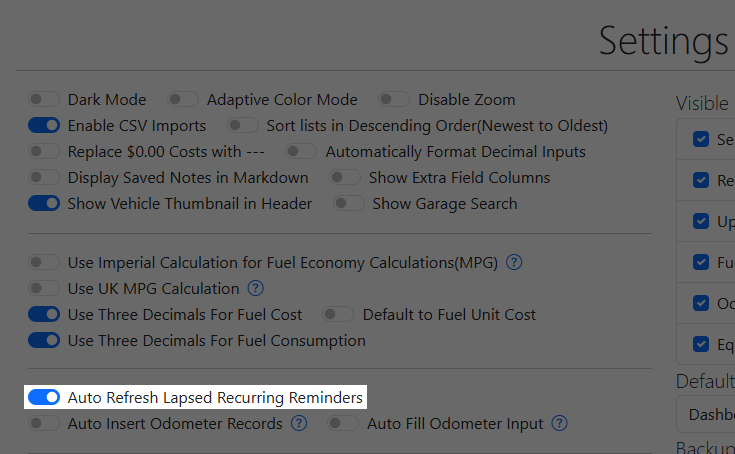Turn off Three Decimals For Fuel Cost
The width and height of the screenshot is (735, 454).
click(44, 315)
